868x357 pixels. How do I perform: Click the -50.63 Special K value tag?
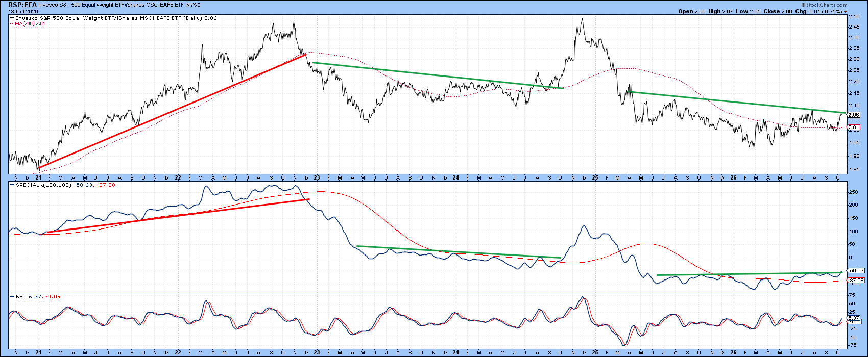point(855,270)
